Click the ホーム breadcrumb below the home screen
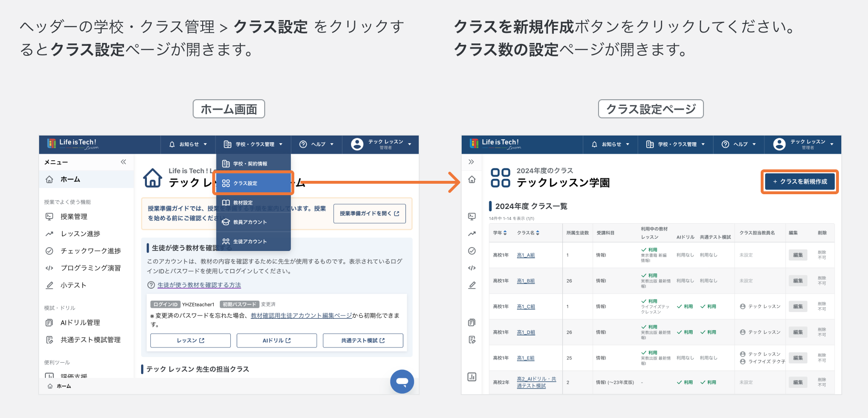The height and width of the screenshot is (418, 868). [60, 386]
